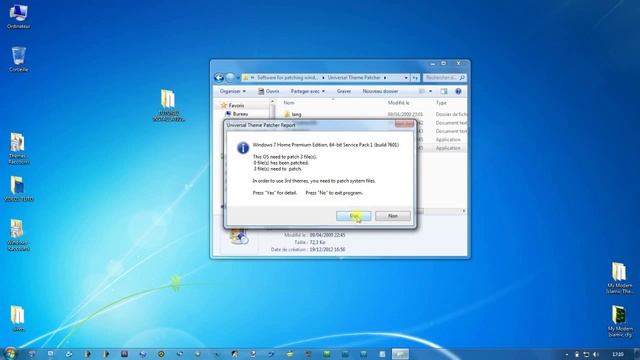This screenshot has width=640, height=360.
Task: Open the Corbeille recycle bin icon
Action: [19, 59]
